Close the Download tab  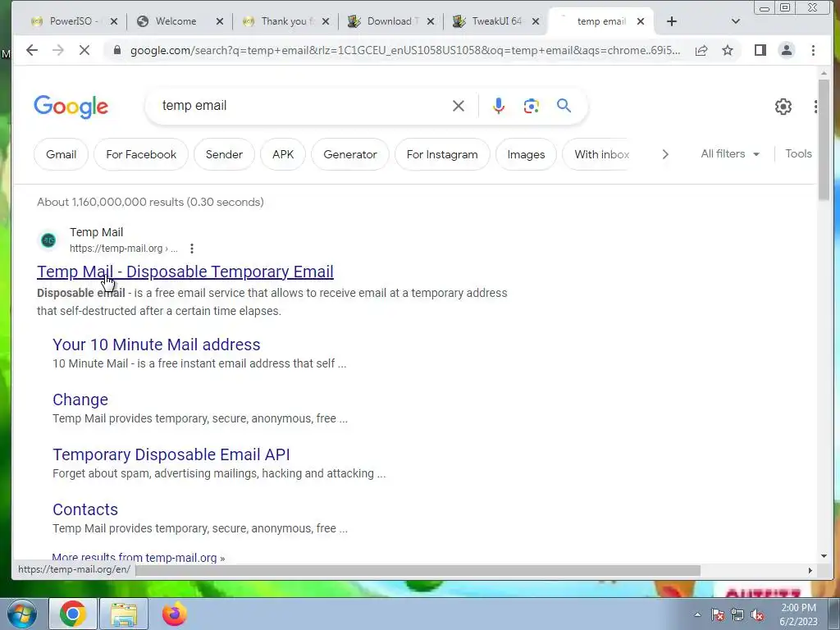[431, 21]
